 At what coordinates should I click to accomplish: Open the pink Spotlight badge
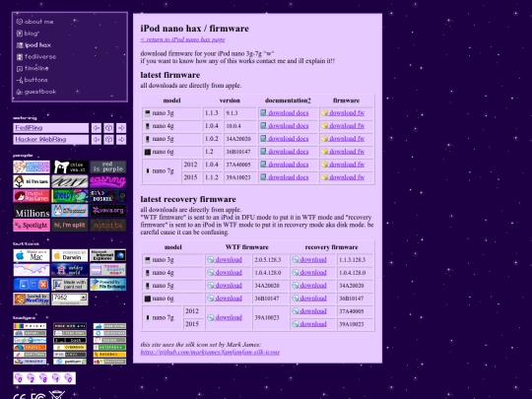coord(32,226)
